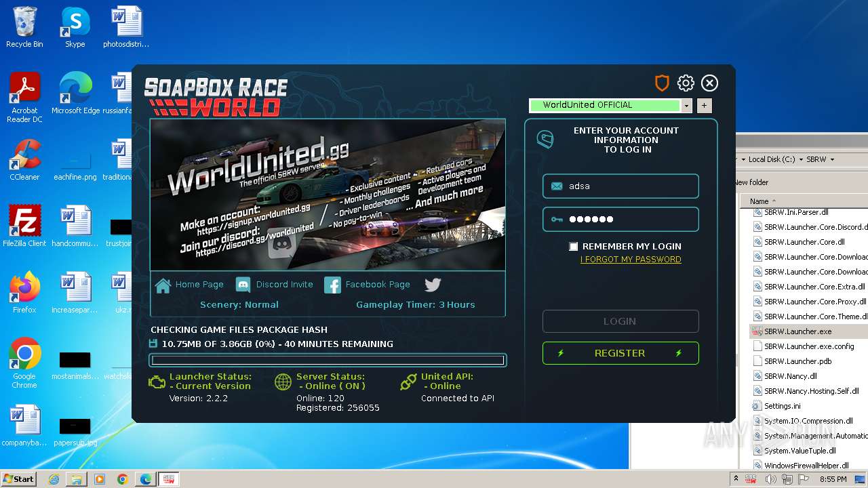This screenshot has width=868, height=488.
Task: Click the password input field
Action: coord(620,220)
